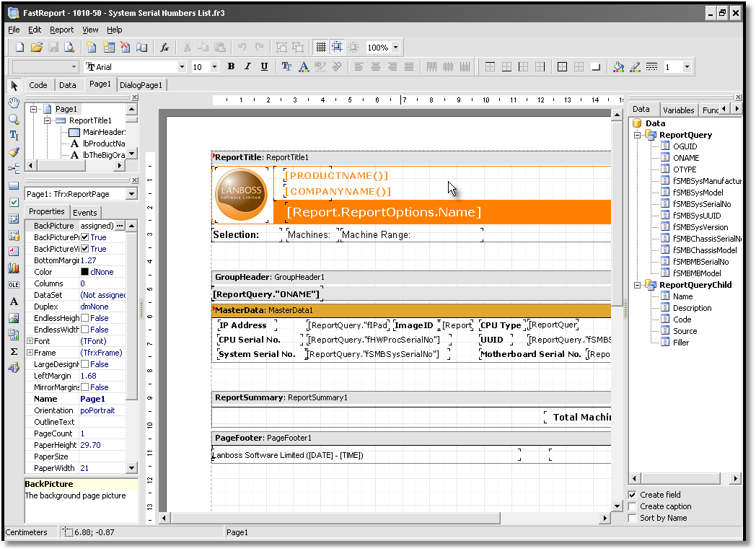Enable the Create caption checkbox
Image resolution: width=756 pixels, height=551 pixels.
(633, 506)
